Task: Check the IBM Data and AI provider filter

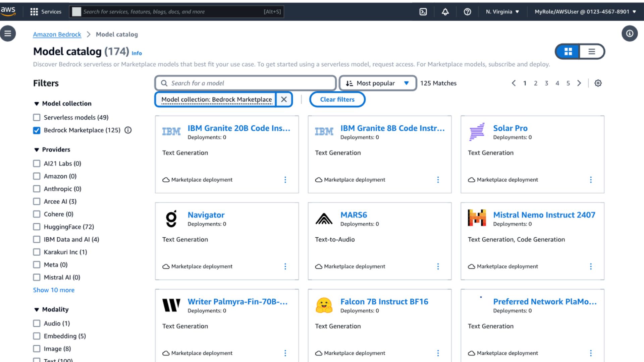Action: click(37, 239)
